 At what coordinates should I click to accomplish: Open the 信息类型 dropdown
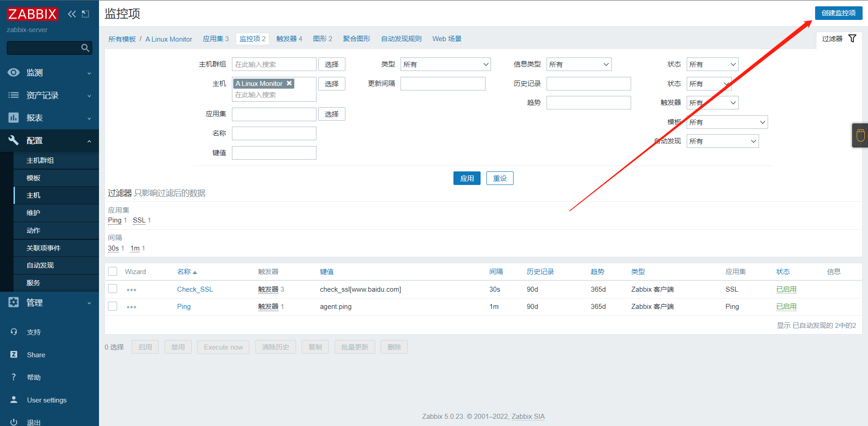579,64
